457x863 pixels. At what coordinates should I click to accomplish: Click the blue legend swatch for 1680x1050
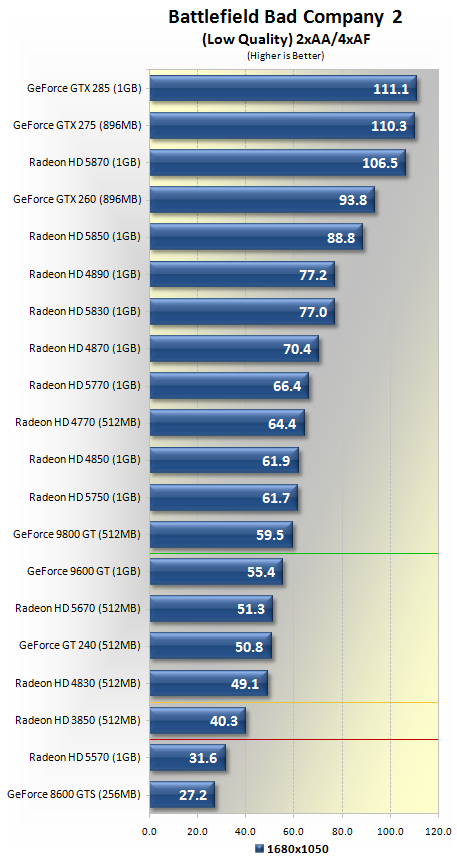pyautogui.click(x=260, y=849)
